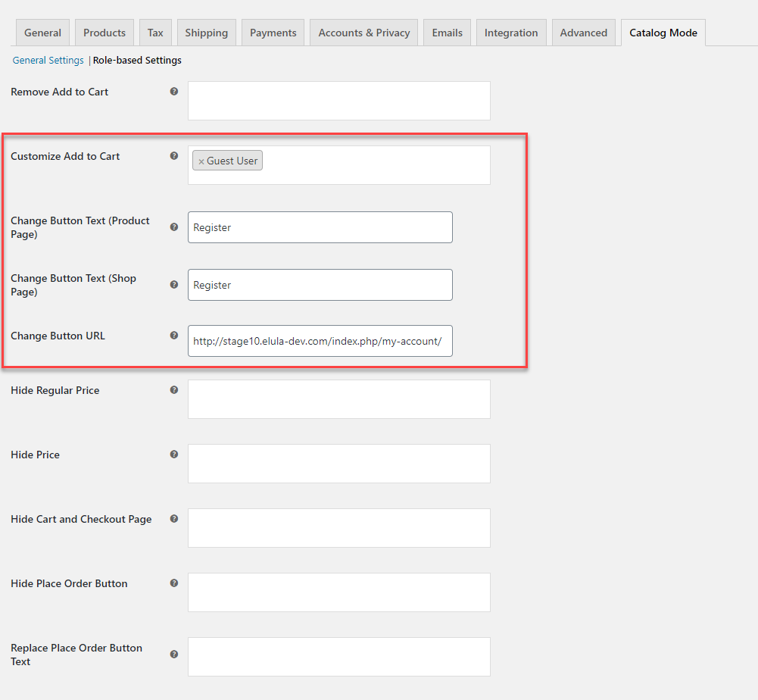Image resolution: width=758 pixels, height=700 pixels.
Task: Open the General Settings link
Action: coord(48,60)
